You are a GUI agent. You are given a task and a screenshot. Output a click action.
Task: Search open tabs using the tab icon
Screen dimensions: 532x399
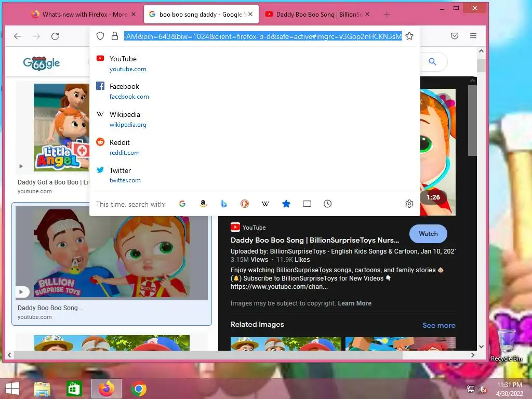point(307,204)
